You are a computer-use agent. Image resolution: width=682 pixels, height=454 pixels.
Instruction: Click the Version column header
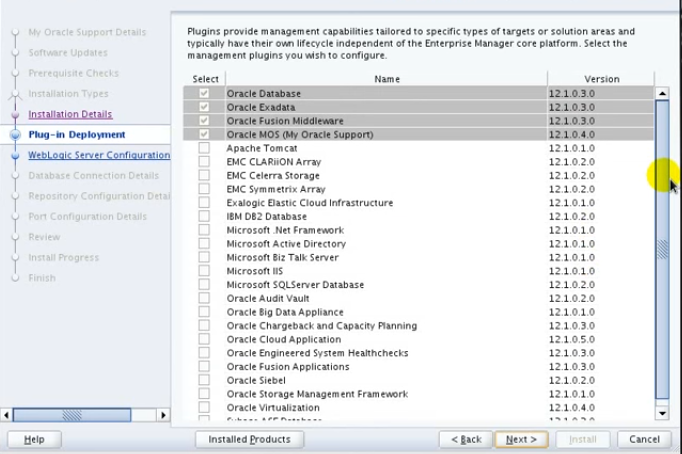click(x=601, y=79)
